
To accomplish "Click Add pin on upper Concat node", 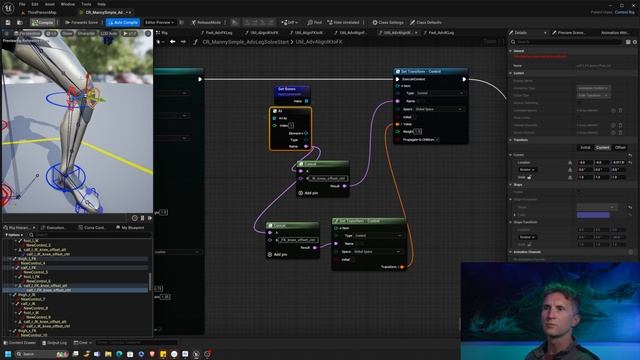I will tap(308, 193).
